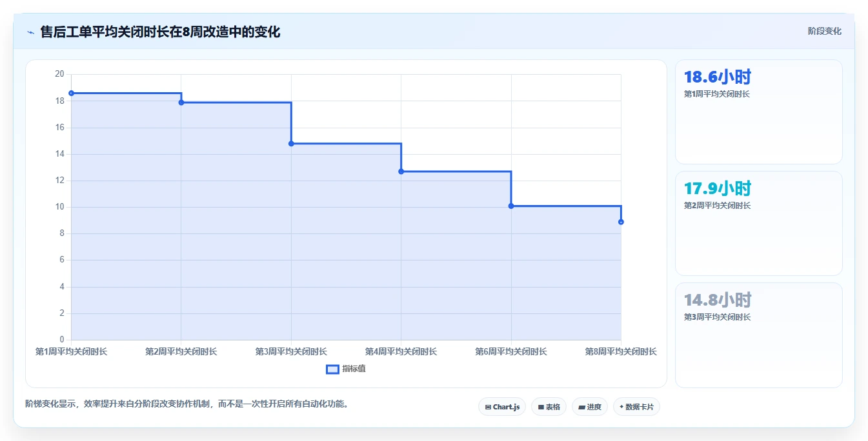This screenshot has height=441, width=868.
Task: Click the y-axis value 10
Action: pyautogui.click(x=59, y=207)
